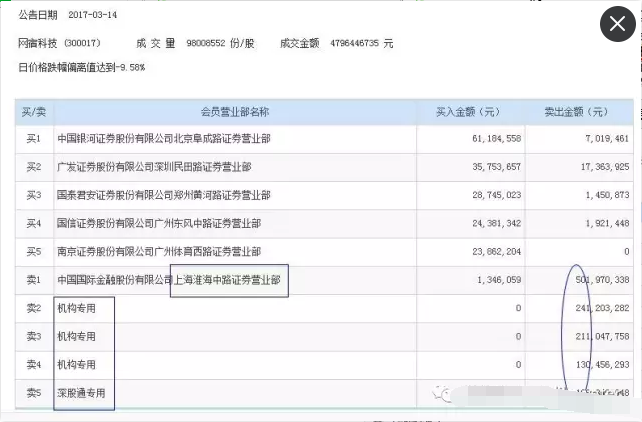Image resolution: width=642 pixels, height=422 pixels.
Task: Click the buy amount 61,184,558
Action: click(497, 139)
